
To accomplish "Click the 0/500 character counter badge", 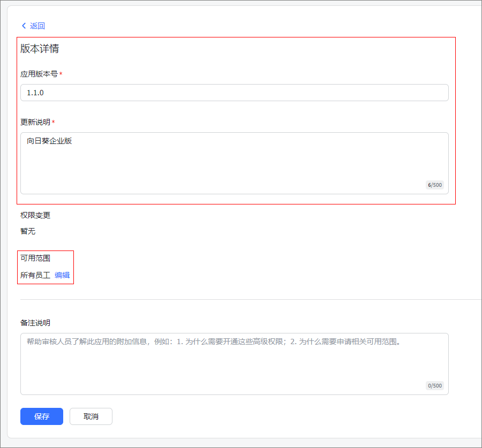I will point(434,386).
